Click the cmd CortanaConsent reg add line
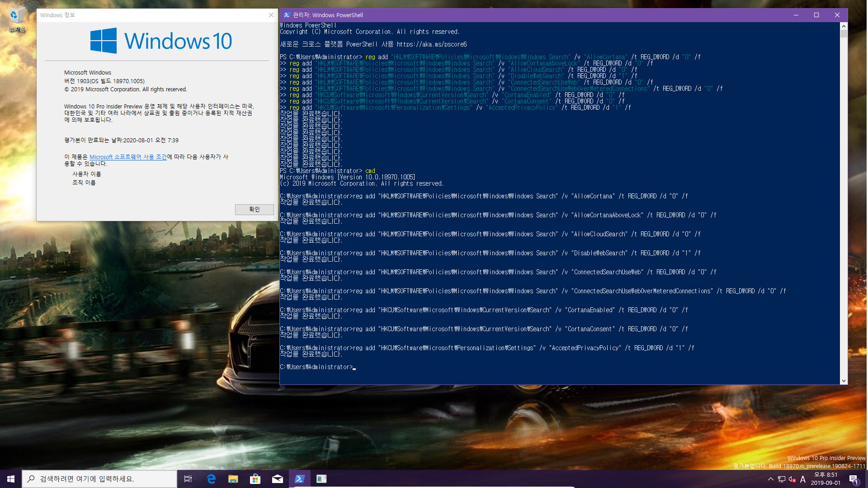Image resolution: width=868 pixels, height=488 pixels. click(484, 329)
